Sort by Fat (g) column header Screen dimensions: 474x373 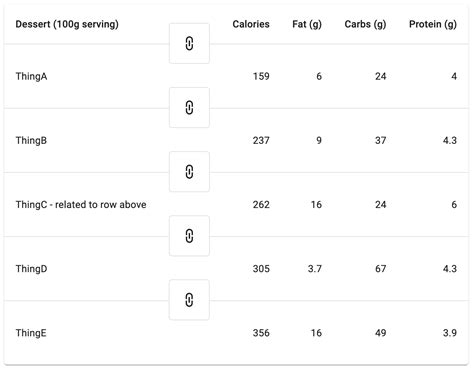tap(307, 24)
